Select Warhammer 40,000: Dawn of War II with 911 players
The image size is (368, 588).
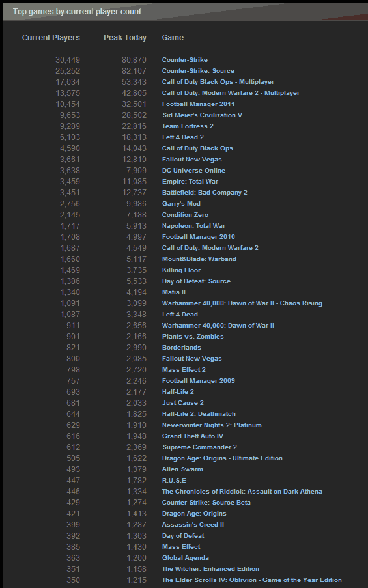pyautogui.click(x=218, y=325)
